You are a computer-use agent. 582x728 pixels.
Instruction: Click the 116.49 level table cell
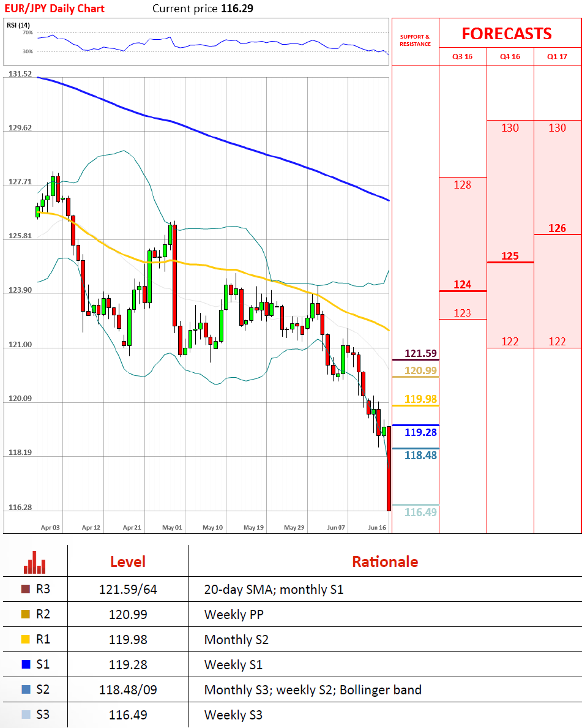coord(128,715)
